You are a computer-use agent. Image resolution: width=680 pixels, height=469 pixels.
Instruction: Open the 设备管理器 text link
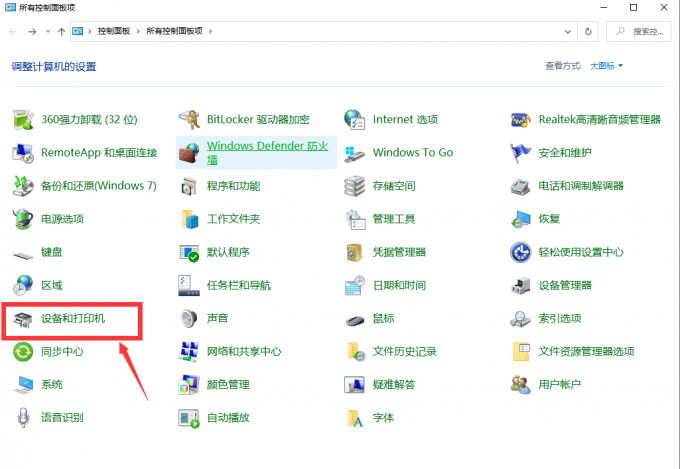point(565,285)
